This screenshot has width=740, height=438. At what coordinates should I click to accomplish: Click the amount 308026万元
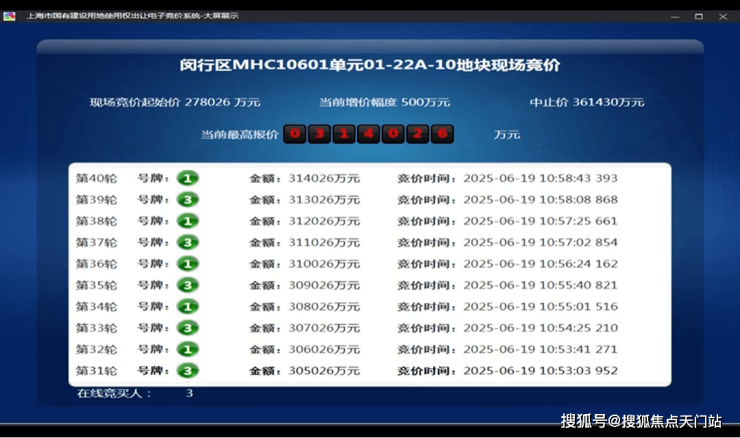tap(324, 307)
